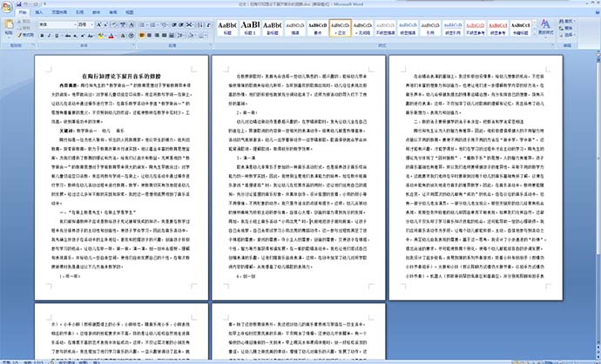Image resolution: width=601 pixels, height=364 pixels.
Task: Decrease paragraph indent
Action: pos(174,24)
